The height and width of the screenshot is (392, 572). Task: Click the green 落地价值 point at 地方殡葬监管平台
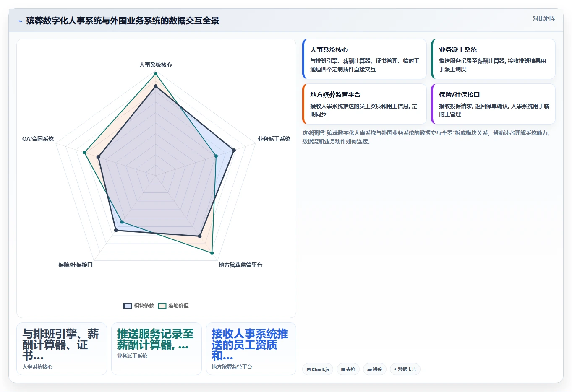coord(212,253)
